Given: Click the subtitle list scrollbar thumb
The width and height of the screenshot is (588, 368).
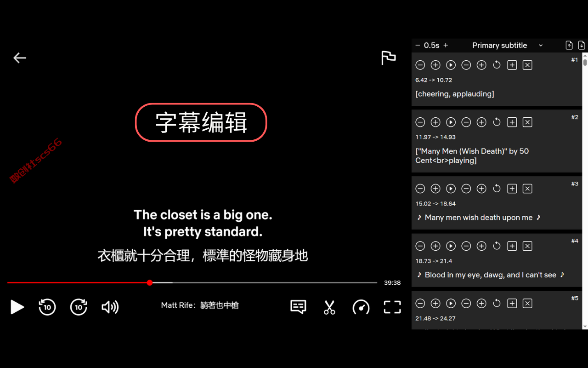Looking at the screenshot, I should pos(585,63).
